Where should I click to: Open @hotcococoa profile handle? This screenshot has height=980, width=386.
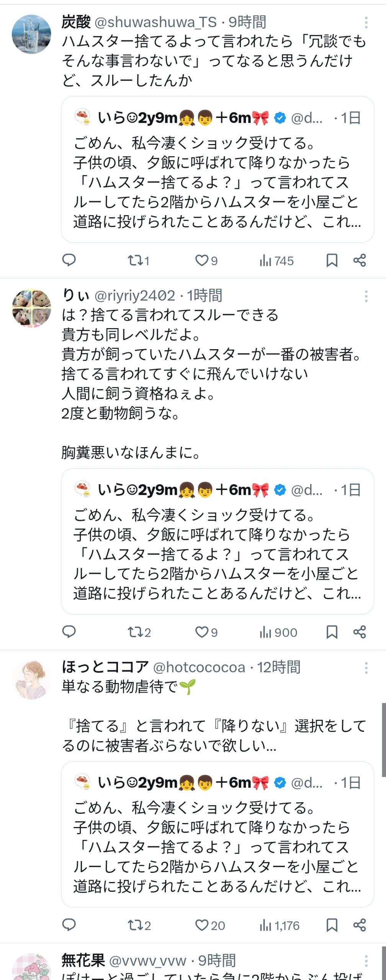[199, 667]
